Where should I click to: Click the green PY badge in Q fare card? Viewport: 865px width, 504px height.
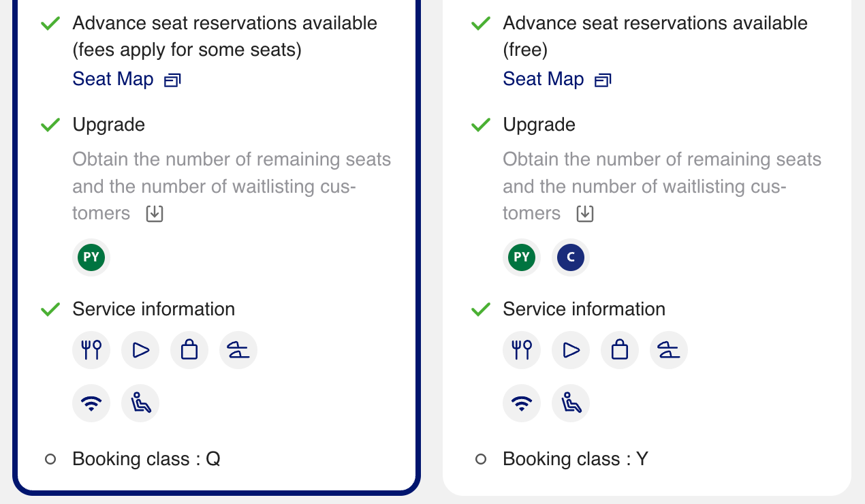[91, 257]
